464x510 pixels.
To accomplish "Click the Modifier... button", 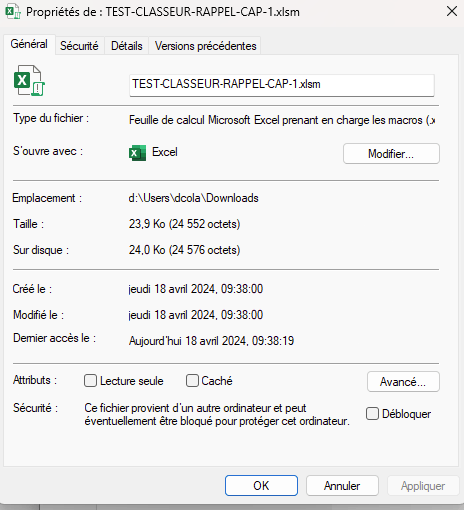I will (391, 154).
